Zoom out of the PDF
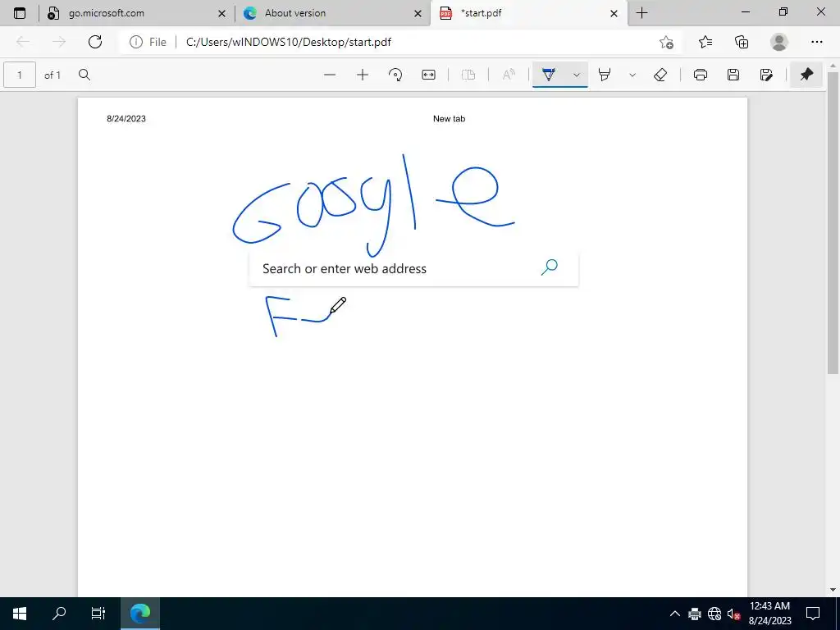 330,75
